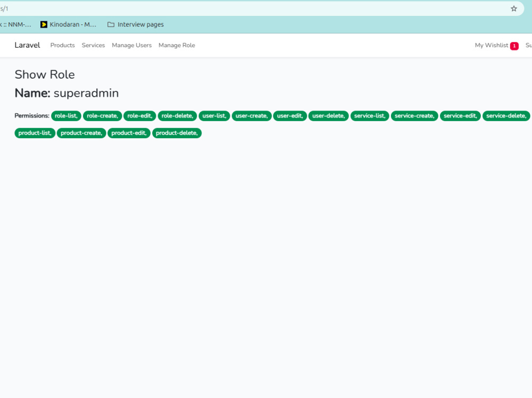Navigate to Manage Users
532x398 pixels.
[131, 45]
